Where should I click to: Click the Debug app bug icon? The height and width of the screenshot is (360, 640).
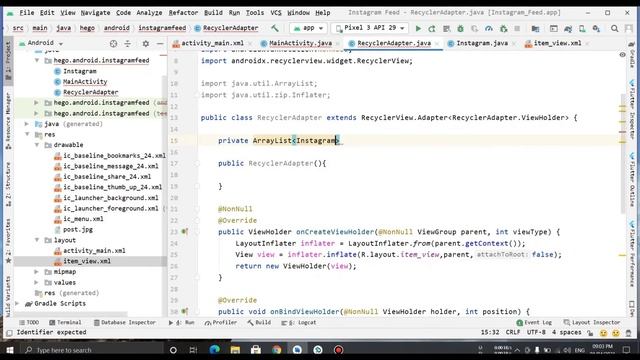(460, 28)
